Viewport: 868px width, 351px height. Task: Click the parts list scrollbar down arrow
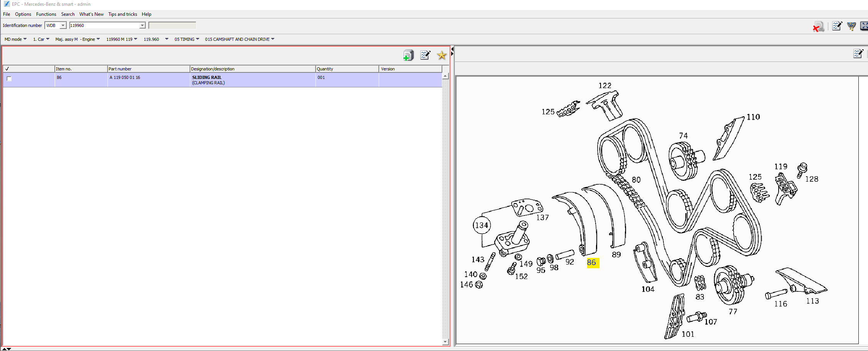tap(445, 341)
